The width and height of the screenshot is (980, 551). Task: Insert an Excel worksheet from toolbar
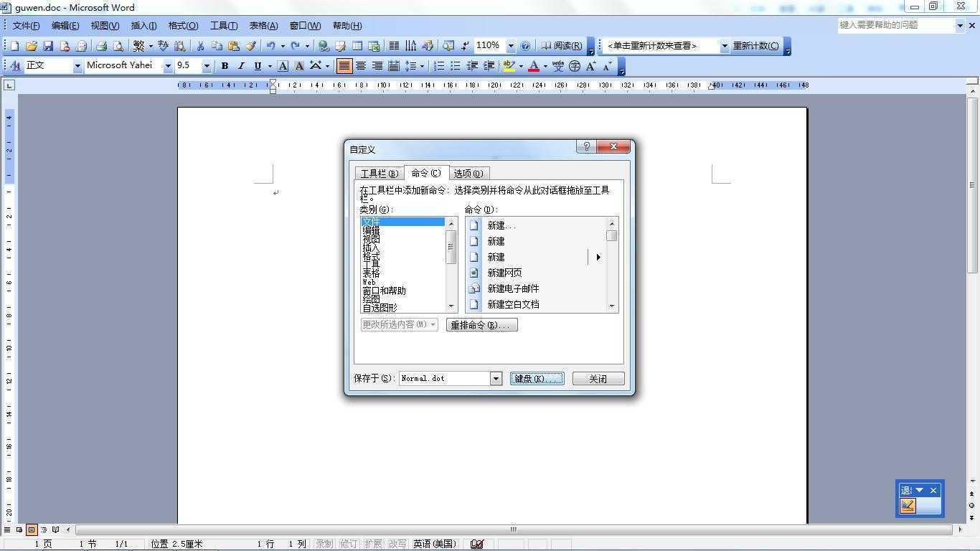click(x=374, y=46)
